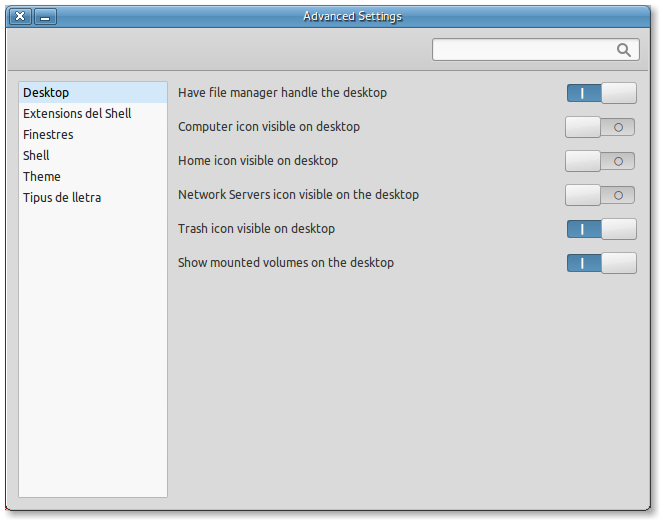Viewport: 660px width, 520px height.
Task: Turn off file manager handling the desktop switch
Action: pos(601,93)
